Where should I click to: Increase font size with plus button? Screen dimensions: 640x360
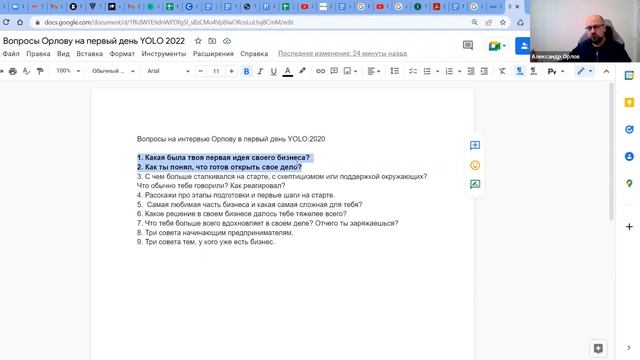[231, 71]
